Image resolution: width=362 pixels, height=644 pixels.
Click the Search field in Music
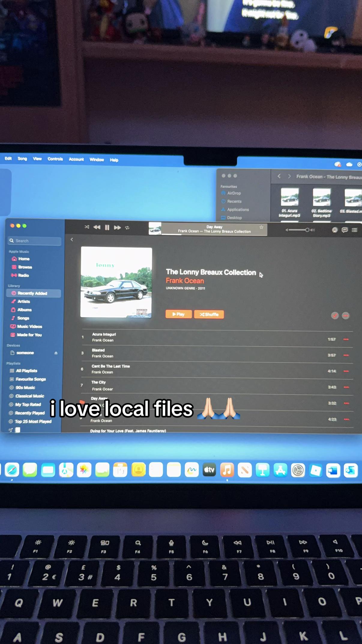(x=35, y=241)
